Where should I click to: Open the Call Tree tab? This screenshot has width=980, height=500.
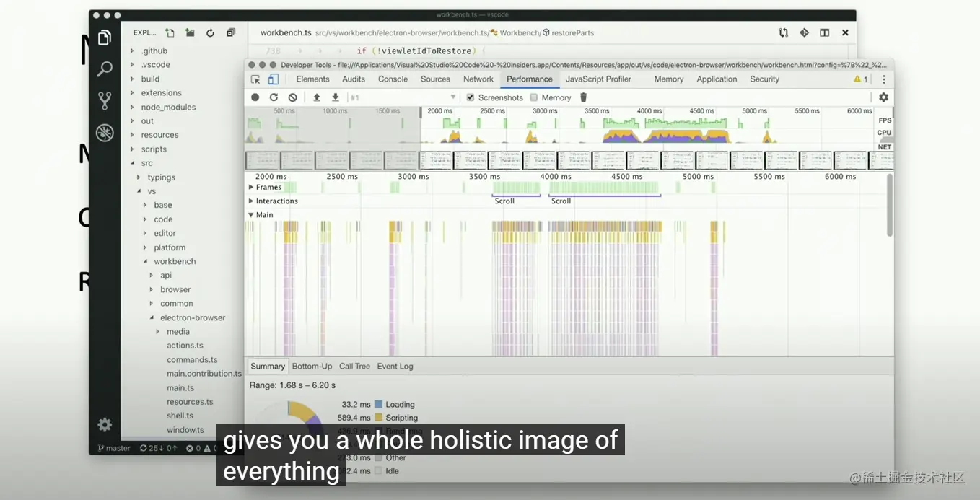(354, 367)
